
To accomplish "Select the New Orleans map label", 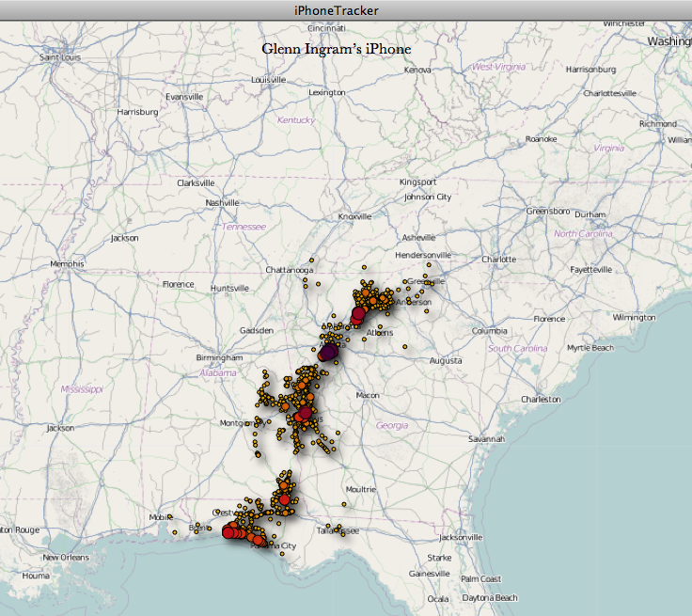I will [x=65, y=557].
